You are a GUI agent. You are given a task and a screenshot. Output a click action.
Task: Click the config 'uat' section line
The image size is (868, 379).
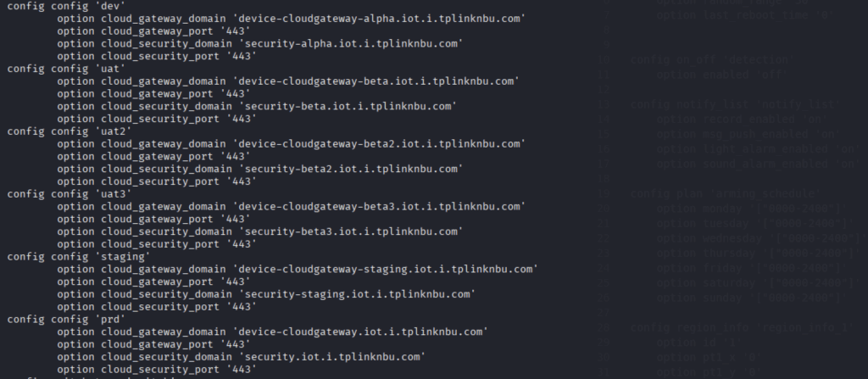[66, 69]
